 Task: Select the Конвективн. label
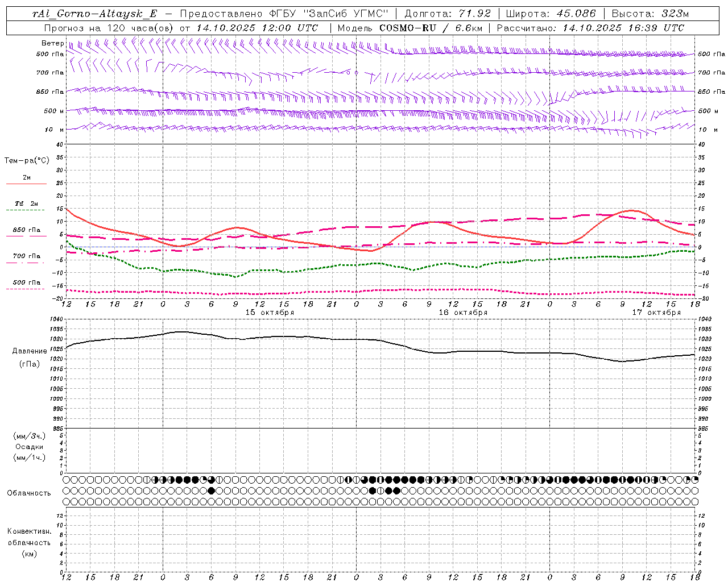[29, 531]
